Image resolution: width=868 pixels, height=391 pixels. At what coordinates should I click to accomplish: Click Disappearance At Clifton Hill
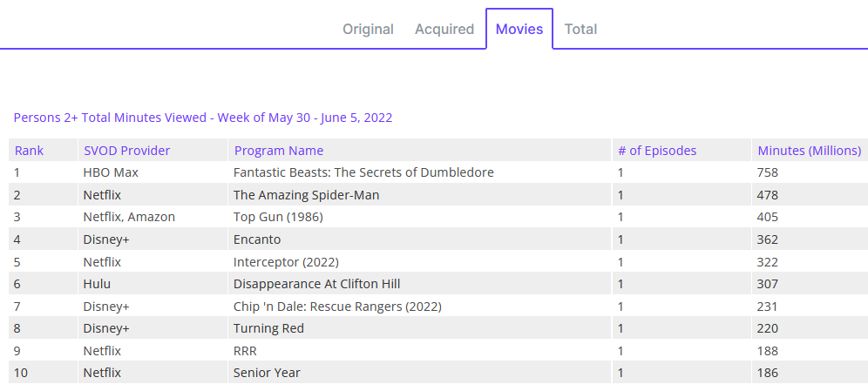pos(316,284)
